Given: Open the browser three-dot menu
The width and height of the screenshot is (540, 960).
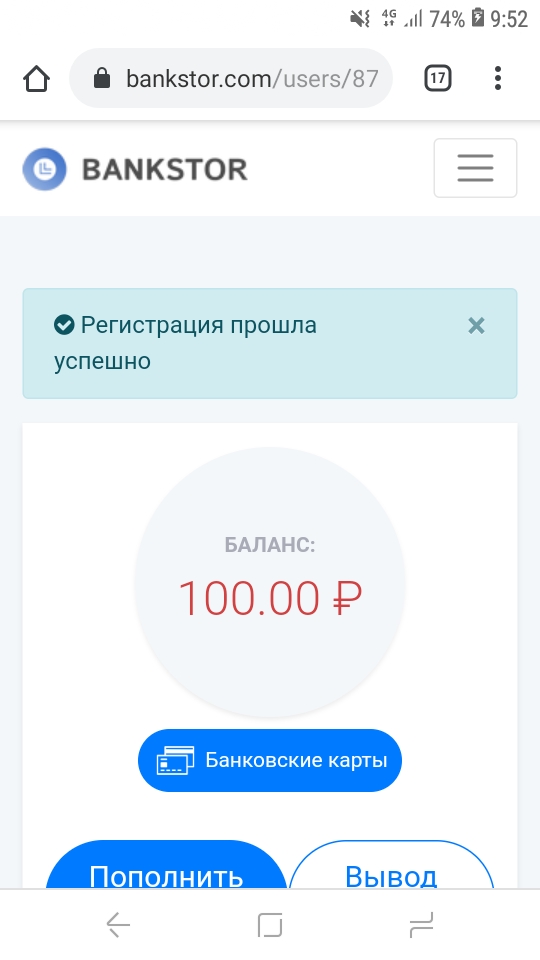Looking at the screenshot, I should (x=498, y=78).
